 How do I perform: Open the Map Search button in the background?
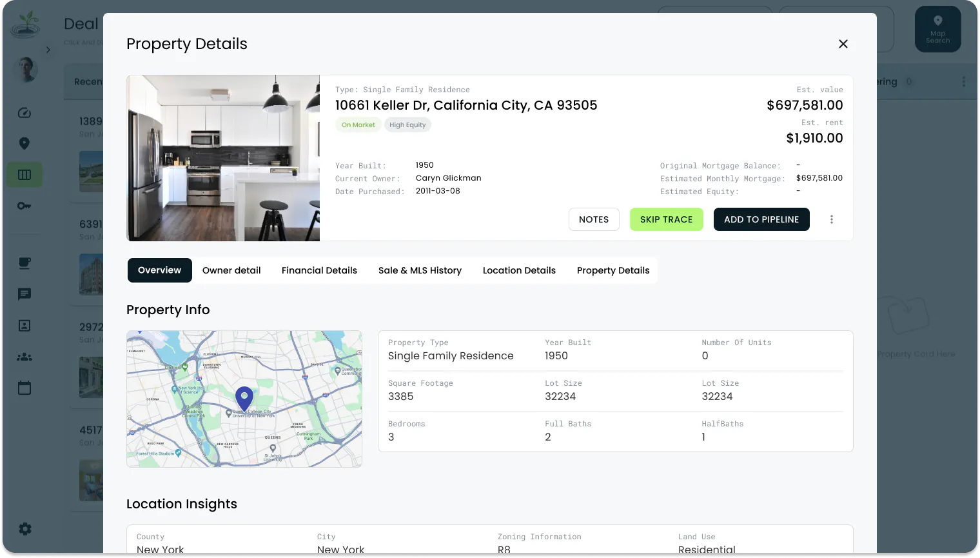[x=938, y=29]
